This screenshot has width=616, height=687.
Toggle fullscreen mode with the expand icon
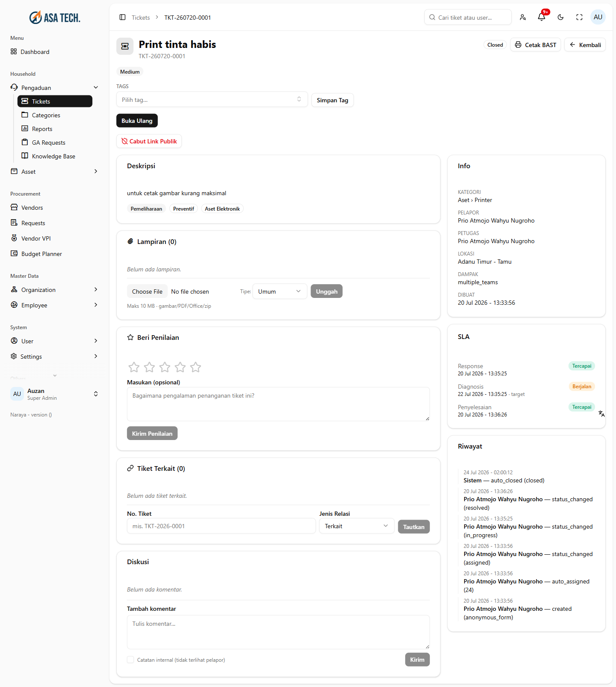[579, 17]
